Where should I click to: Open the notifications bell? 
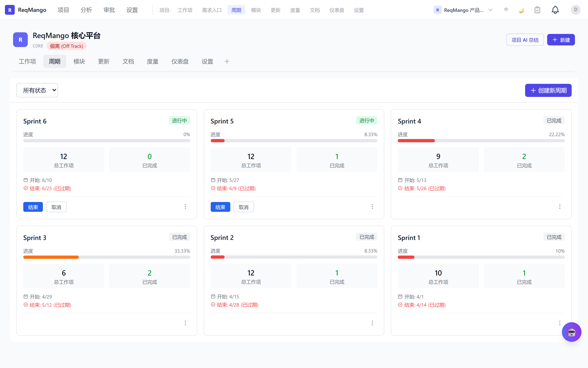pos(555,10)
